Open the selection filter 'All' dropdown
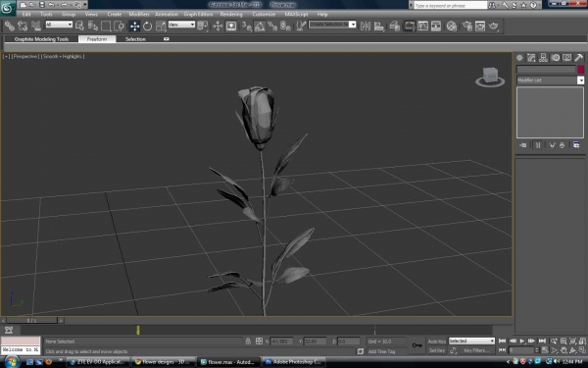Viewport: 588px width, 368px height. tap(59, 25)
